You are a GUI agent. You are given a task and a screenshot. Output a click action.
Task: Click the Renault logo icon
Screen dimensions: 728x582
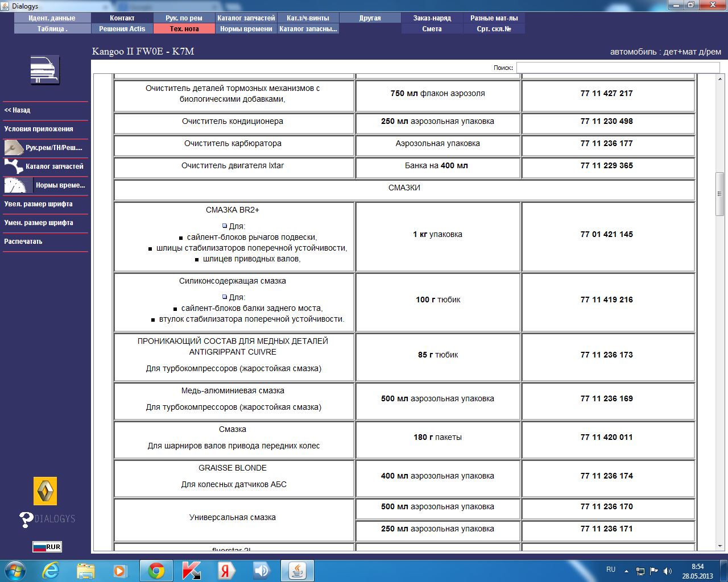(45, 491)
